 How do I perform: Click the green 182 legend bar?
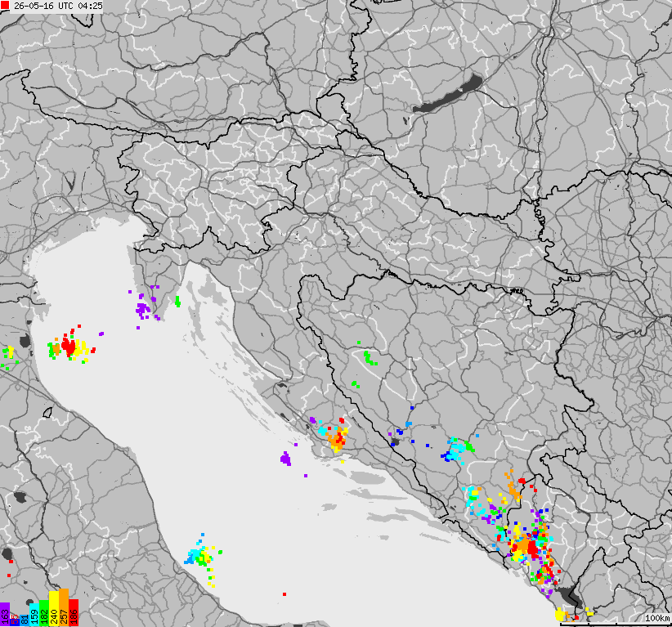tap(44, 613)
